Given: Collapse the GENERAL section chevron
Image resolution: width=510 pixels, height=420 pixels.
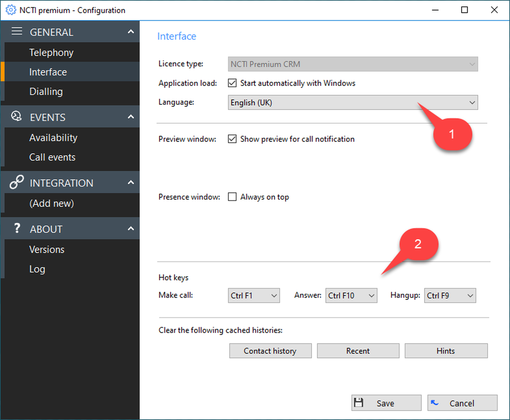Looking at the screenshot, I should coord(131,32).
